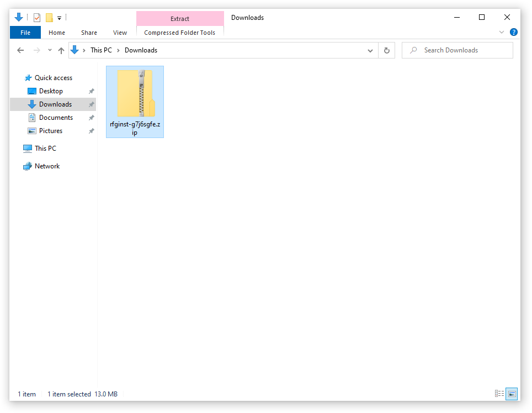Image resolution: width=532 pixels, height=413 pixels.
Task: Switch to the View ribbon tab
Action: point(120,33)
